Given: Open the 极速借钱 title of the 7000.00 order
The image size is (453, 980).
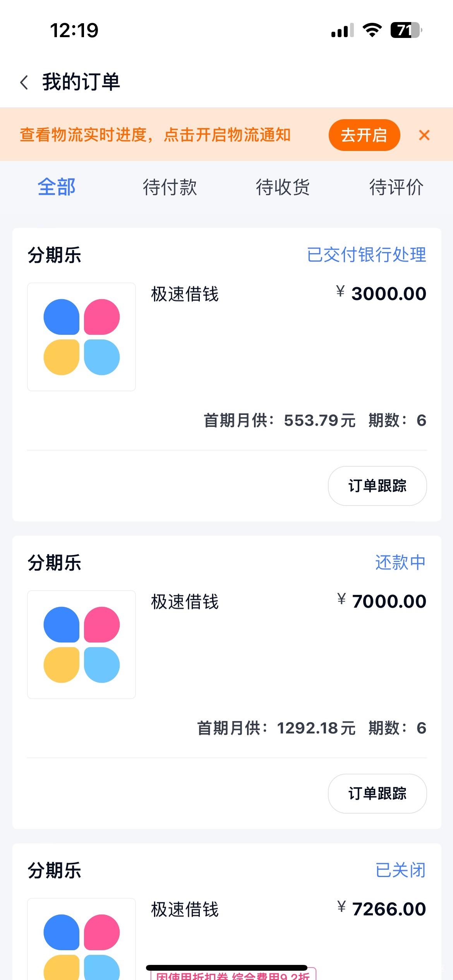Looking at the screenshot, I should 185,602.
